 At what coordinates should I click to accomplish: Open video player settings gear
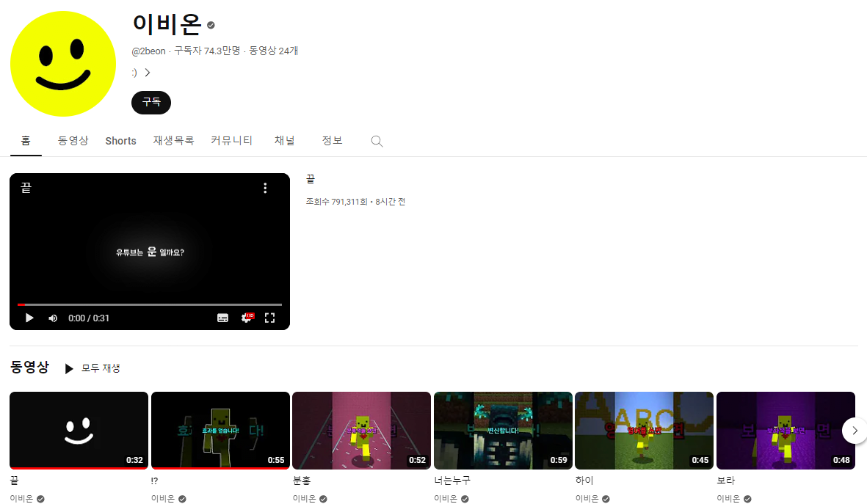point(247,317)
